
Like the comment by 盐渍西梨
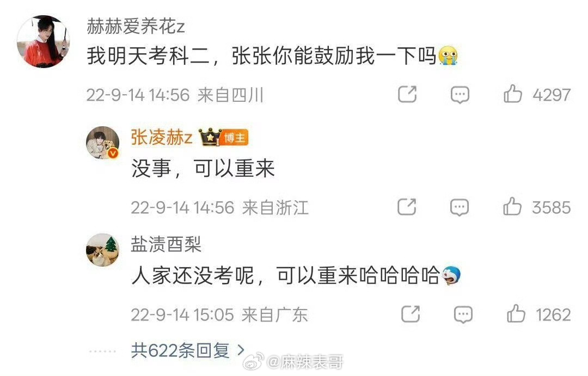click(516, 314)
